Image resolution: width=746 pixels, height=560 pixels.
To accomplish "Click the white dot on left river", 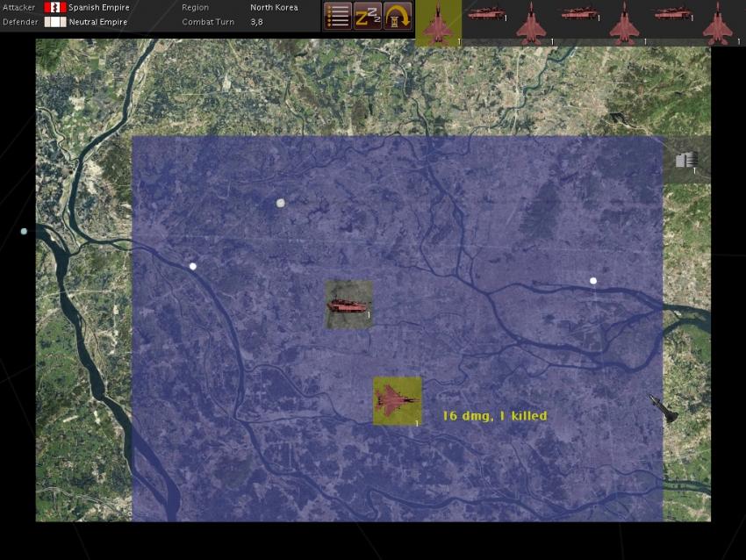I will pyautogui.click(x=193, y=266).
